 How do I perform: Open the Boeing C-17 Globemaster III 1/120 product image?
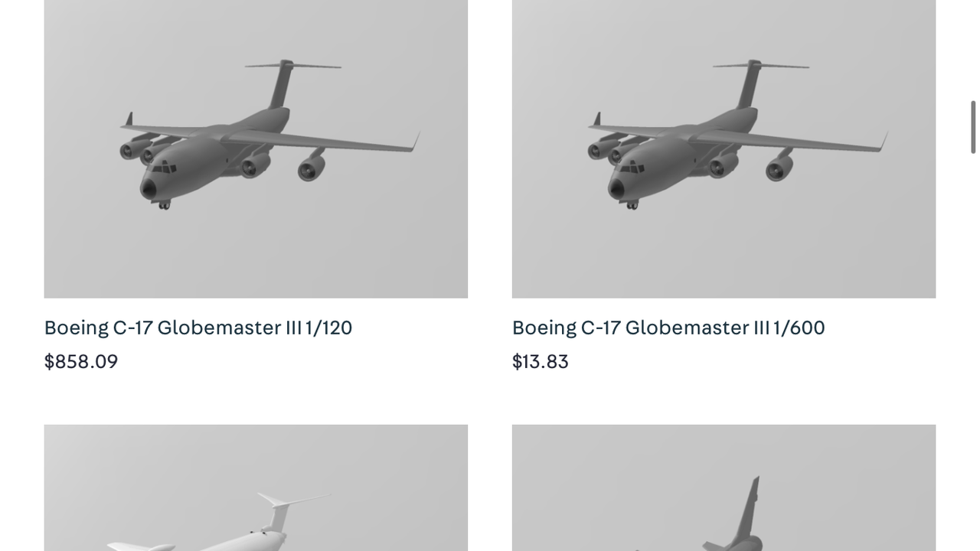coord(256,149)
